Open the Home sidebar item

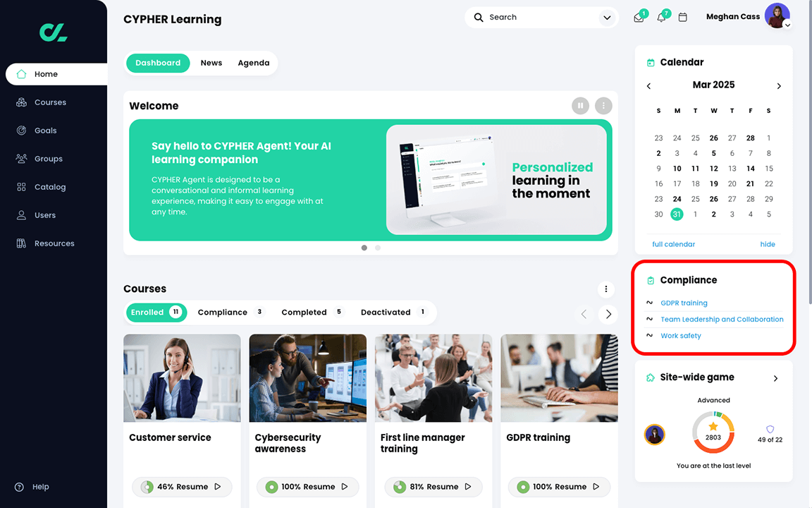(56, 74)
